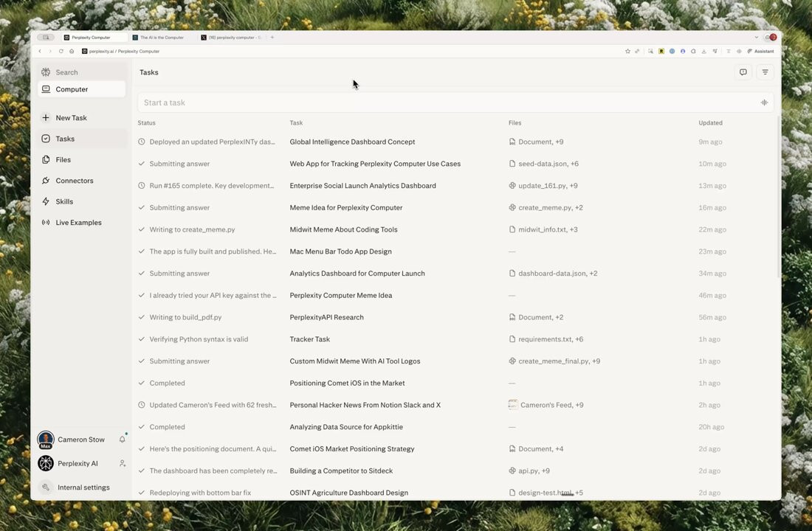The height and width of the screenshot is (531, 812).
Task: Open Cameron Stow account profile
Action: [71, 440]
